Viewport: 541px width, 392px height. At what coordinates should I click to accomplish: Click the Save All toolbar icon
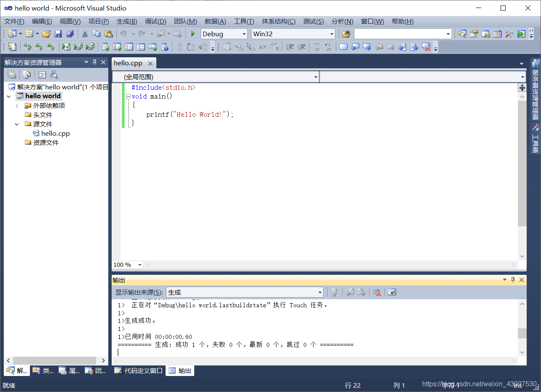[x=70, y=34]
